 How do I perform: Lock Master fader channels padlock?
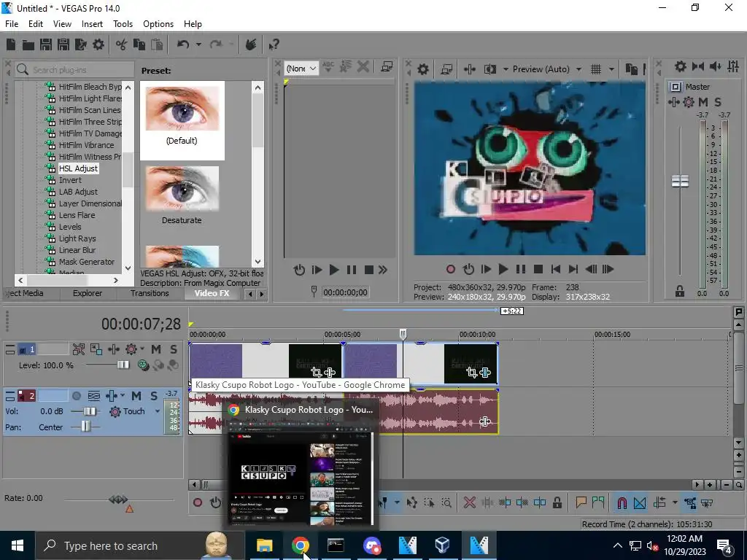680,291
